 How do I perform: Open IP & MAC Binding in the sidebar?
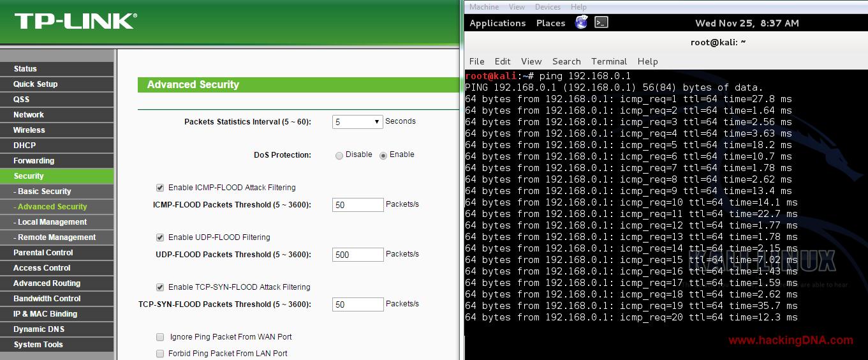coord(57,314)
